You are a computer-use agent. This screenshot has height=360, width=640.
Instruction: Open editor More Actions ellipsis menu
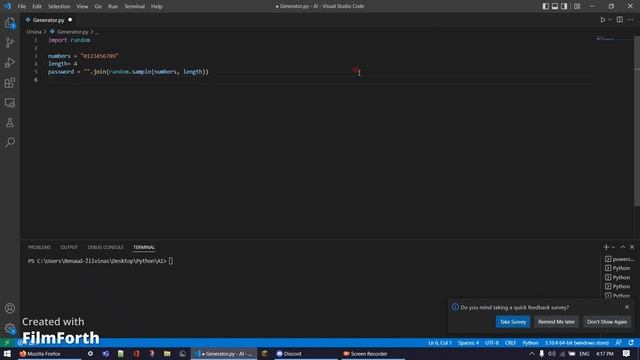tap(631, 20)
